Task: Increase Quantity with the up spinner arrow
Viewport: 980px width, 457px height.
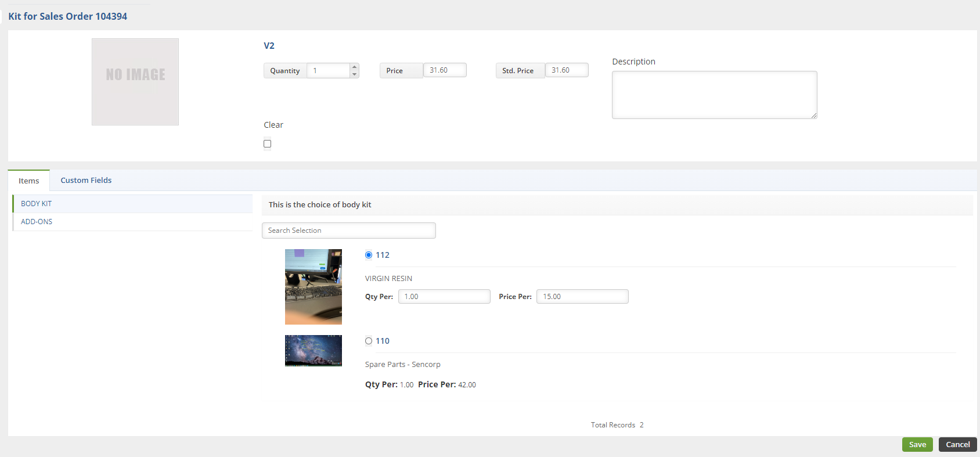Action: (x=354, y=67)
